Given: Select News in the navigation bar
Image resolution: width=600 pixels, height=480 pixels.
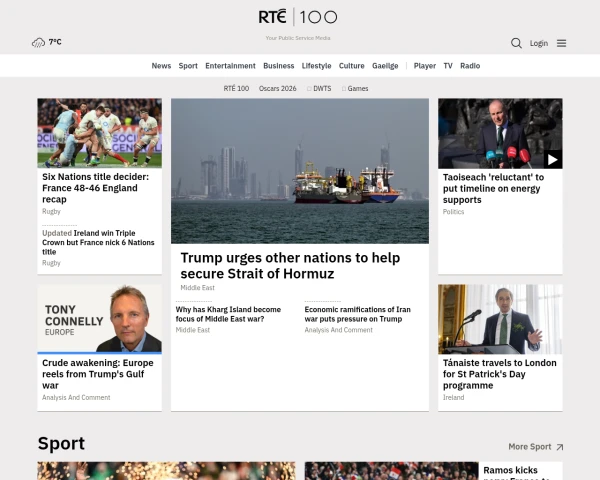Looking at the screenshot, I should click(x=161, y=66).
